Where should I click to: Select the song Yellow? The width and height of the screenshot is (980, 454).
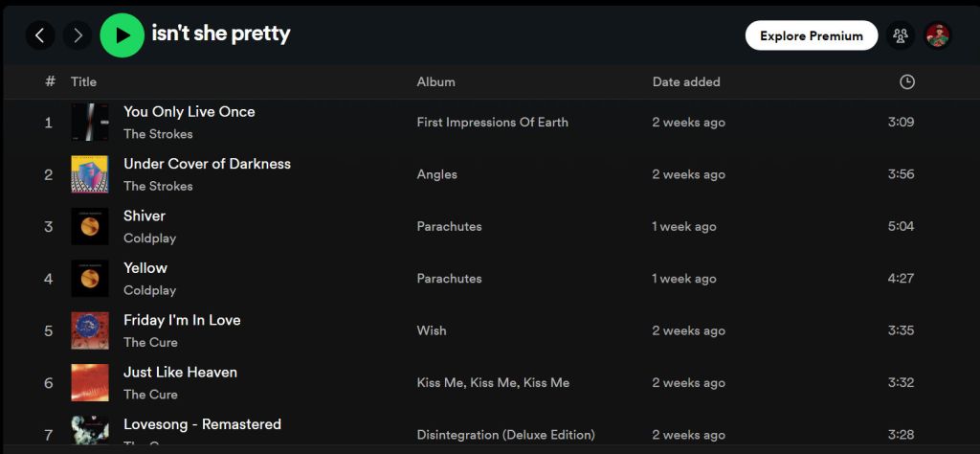(x=145, y=268)
